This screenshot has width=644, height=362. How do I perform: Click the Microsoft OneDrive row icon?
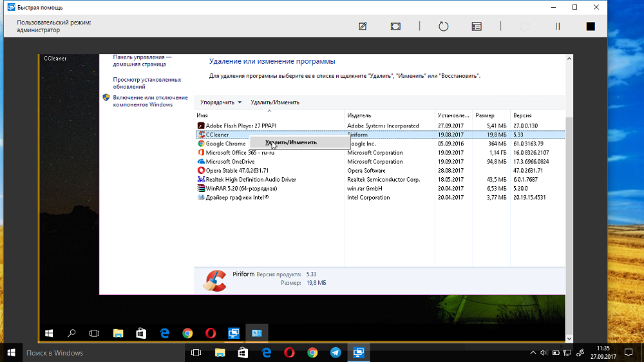point(201,162)
